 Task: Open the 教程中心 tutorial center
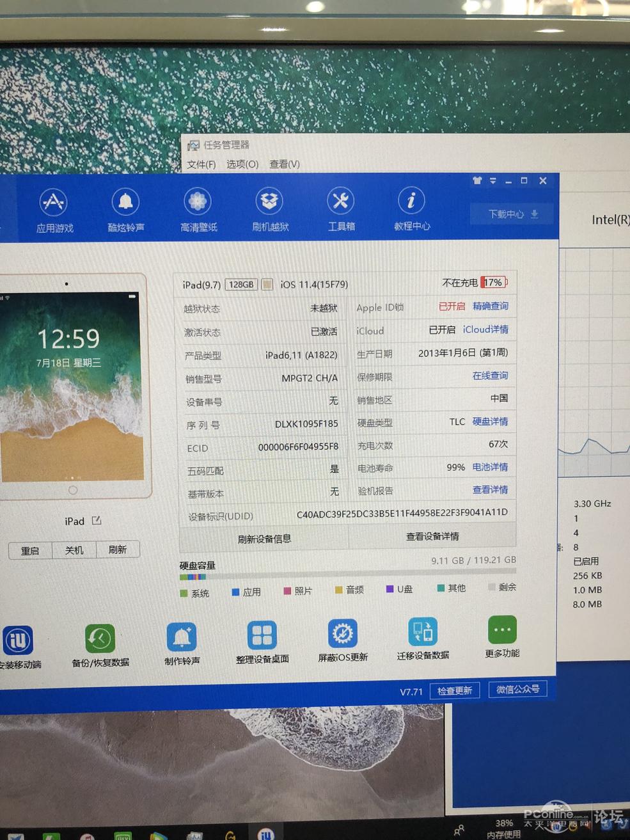(412, 209)
